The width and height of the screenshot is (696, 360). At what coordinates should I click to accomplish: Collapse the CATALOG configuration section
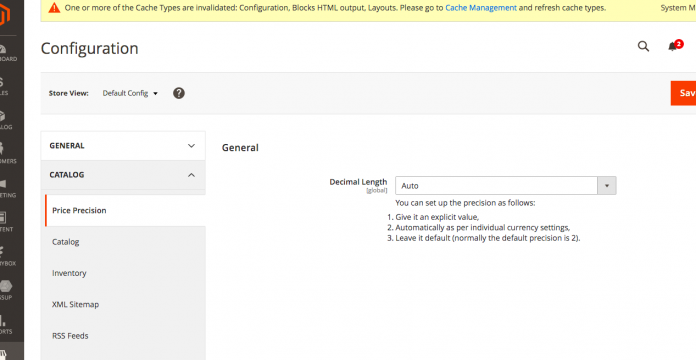123,175
